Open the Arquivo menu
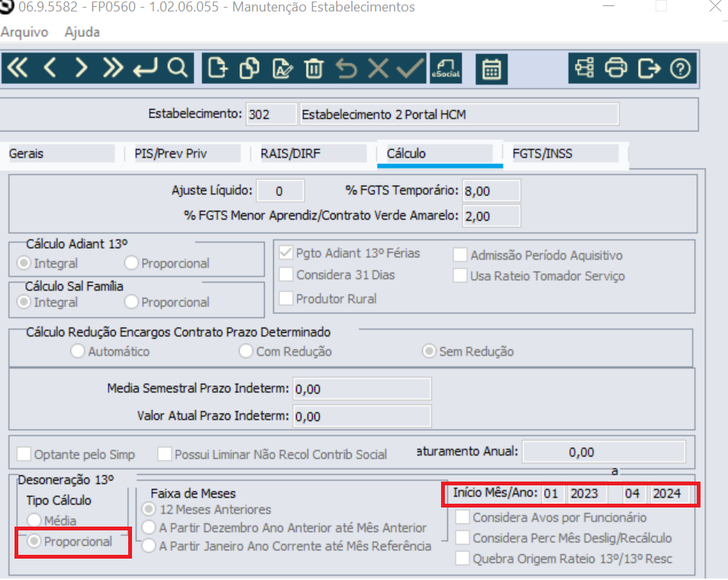The width and height of the screenshot is (728, 580). pyautogui.click(x=24, y=32)
